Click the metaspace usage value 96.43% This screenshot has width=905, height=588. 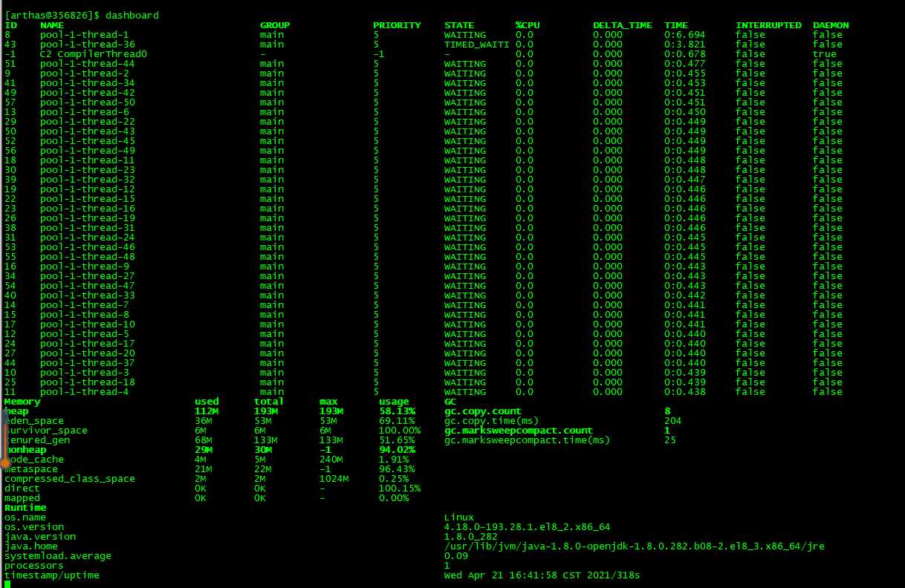(397, 469)
